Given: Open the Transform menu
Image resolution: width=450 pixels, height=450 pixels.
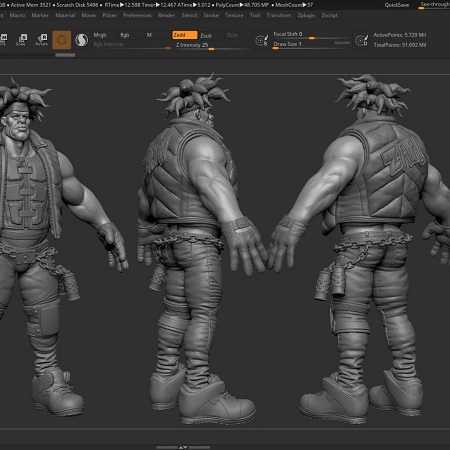Looking at the screenshot, I should point(279,15).
